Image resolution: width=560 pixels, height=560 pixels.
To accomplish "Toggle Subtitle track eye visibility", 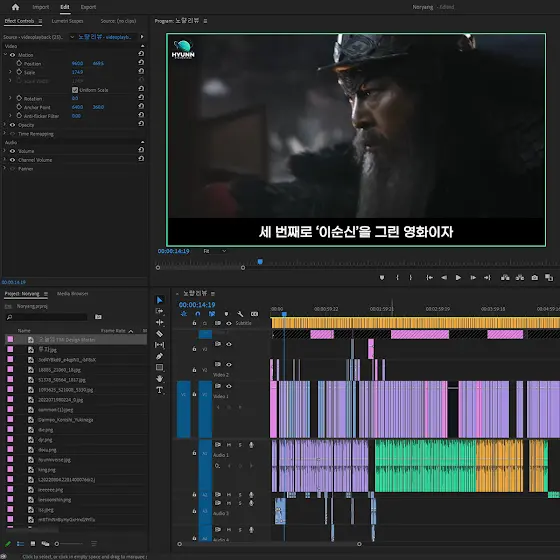I will click(229, 323).
